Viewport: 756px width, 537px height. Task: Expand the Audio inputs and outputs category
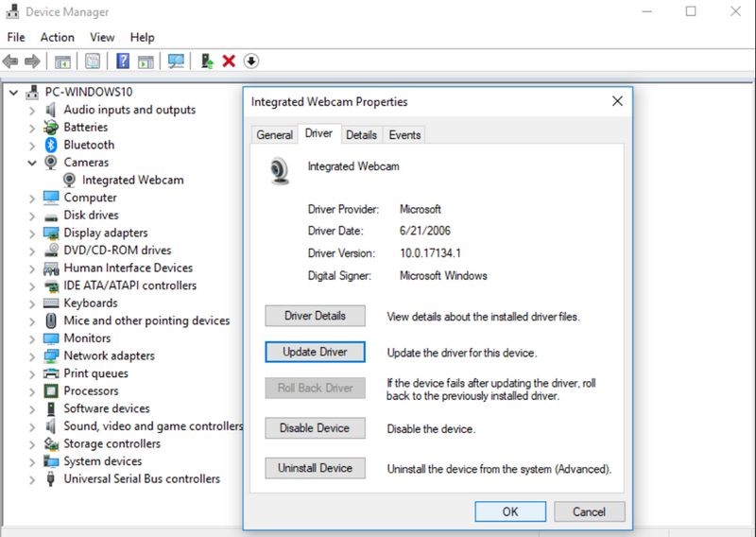pyautogui.click(x=32, y=111)
